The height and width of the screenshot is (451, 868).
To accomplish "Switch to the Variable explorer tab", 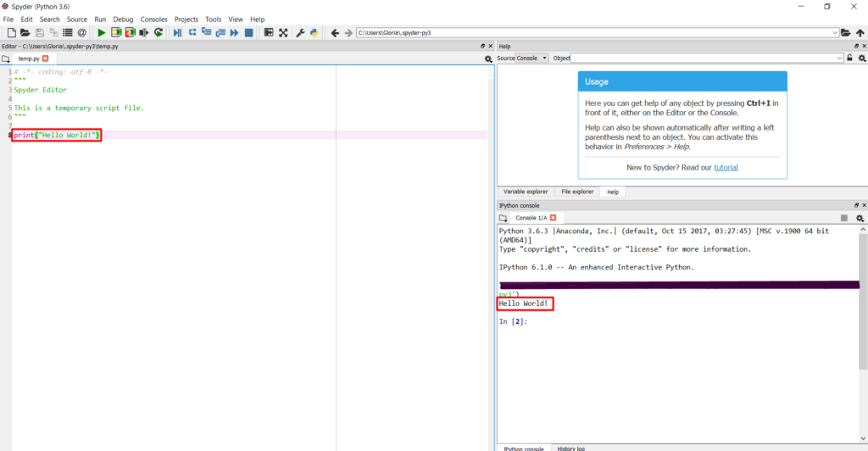I will [526, 192].
